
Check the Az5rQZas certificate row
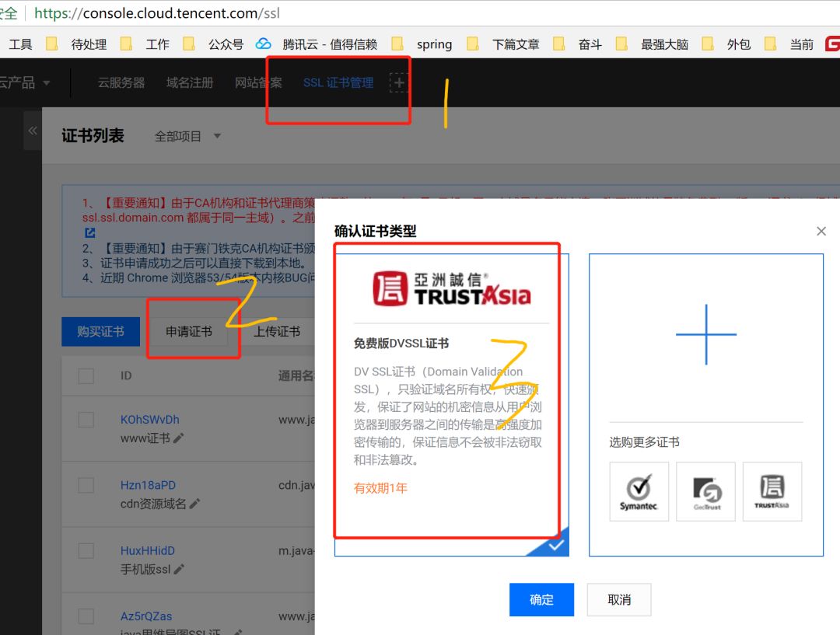coord(86,616)
